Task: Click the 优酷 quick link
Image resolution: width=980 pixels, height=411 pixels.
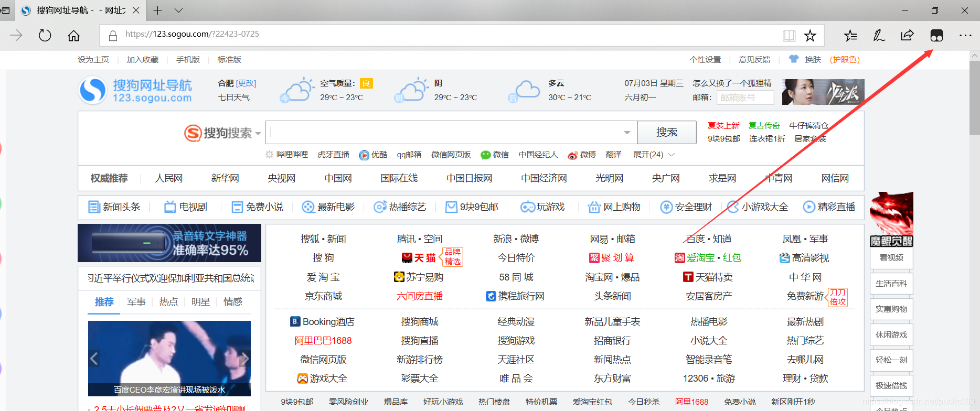Action: 373,155
